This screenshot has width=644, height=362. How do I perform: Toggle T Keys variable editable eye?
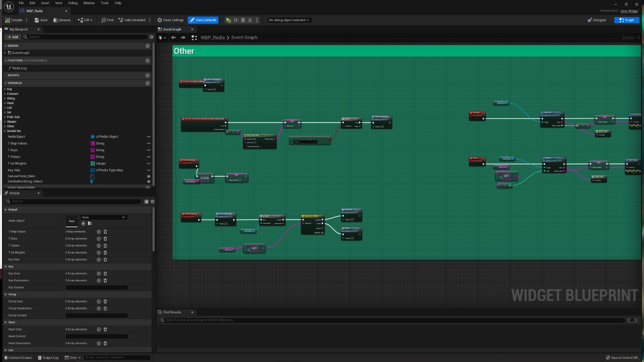click(148, 150)
